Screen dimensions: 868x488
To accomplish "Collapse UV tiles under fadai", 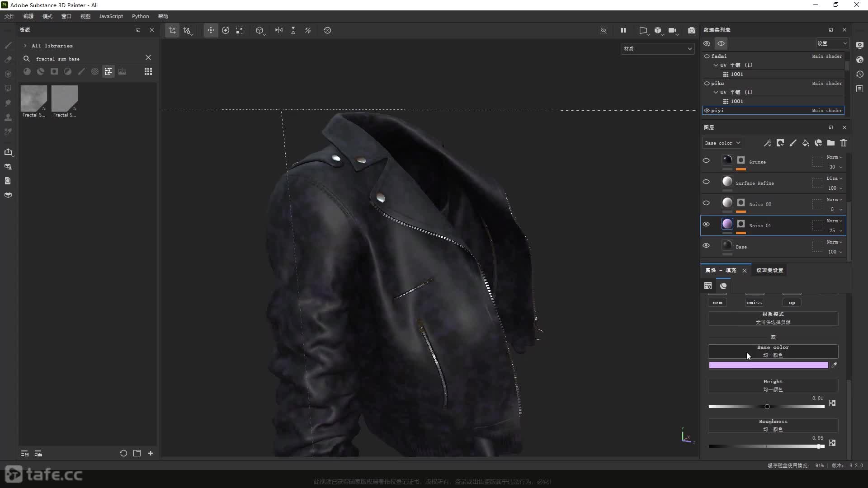I will click(x=716, y=65).
